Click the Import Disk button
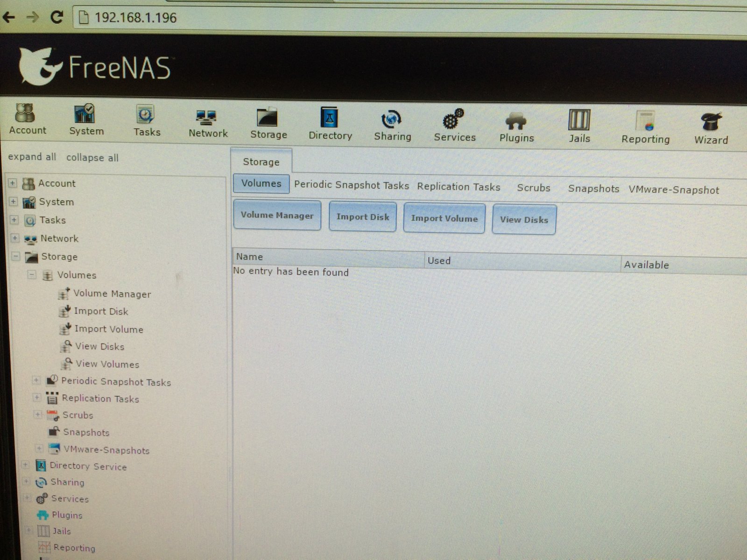Image resolution: width=747 pixels, height=560 pixels. [363, 217]
